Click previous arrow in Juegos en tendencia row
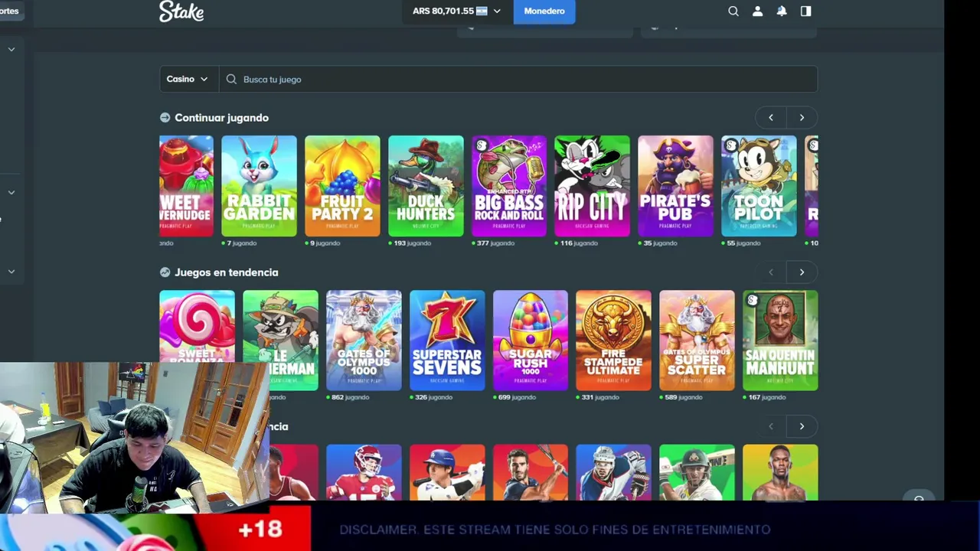 pos(771,272)
